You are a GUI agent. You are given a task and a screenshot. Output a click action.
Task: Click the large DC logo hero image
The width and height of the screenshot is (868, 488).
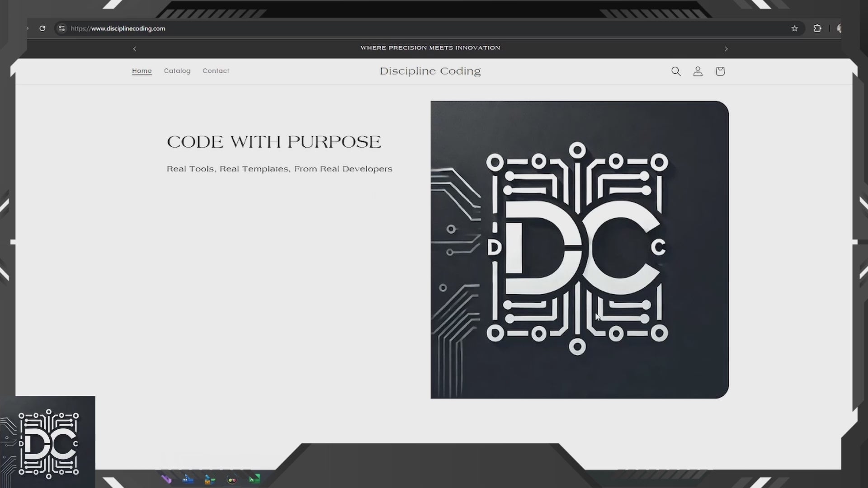579,249
